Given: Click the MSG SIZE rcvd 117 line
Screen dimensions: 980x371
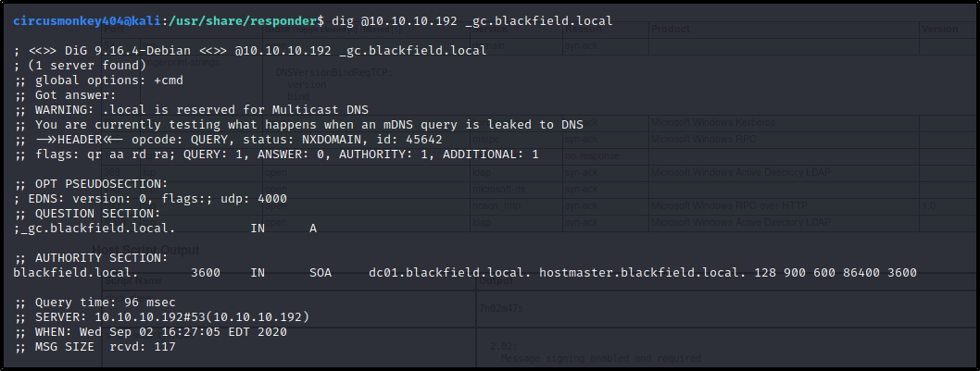Looking at the screenshot, I should coord(94,347).
